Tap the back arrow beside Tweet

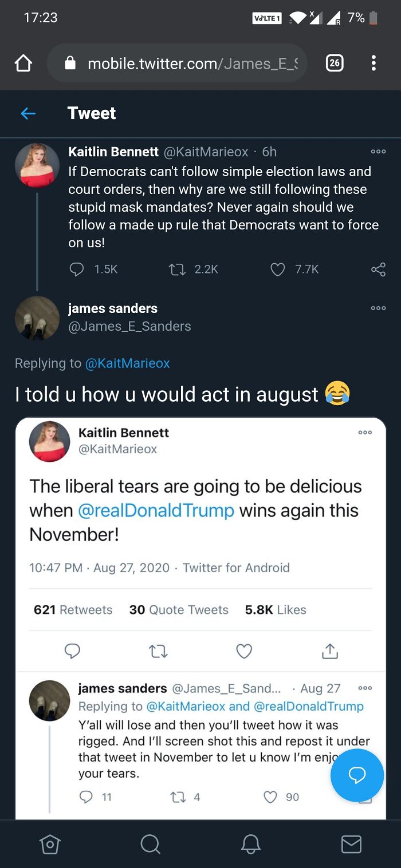pyautogui.click(x=28, y=113)
